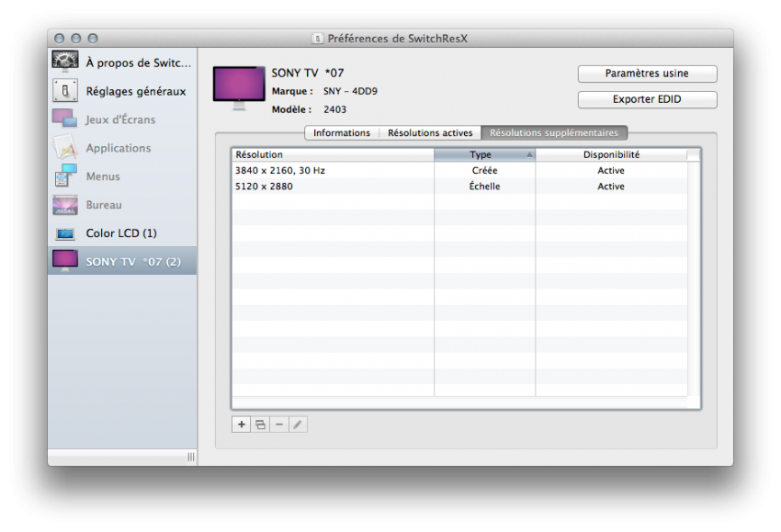
Task: Close the Préférences de SwitchResX window
Action: tap(60, 39)
